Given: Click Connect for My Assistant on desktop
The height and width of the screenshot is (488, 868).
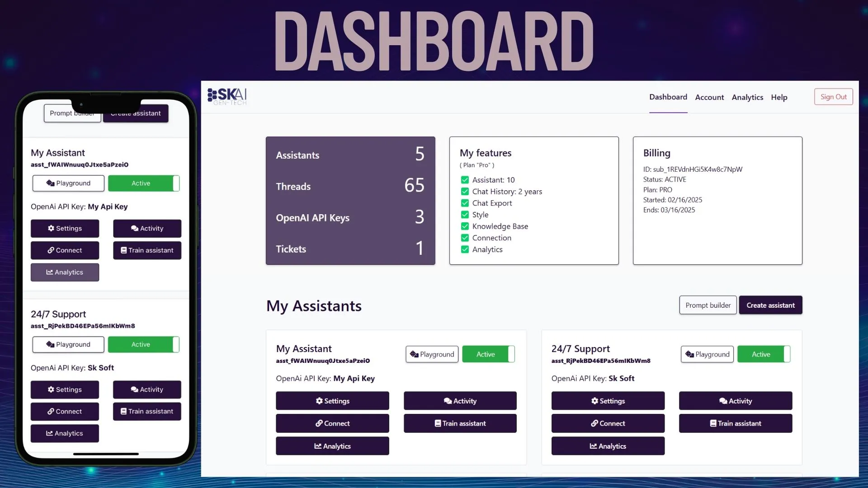Looking at the screenshot, I should click(332, 423).
